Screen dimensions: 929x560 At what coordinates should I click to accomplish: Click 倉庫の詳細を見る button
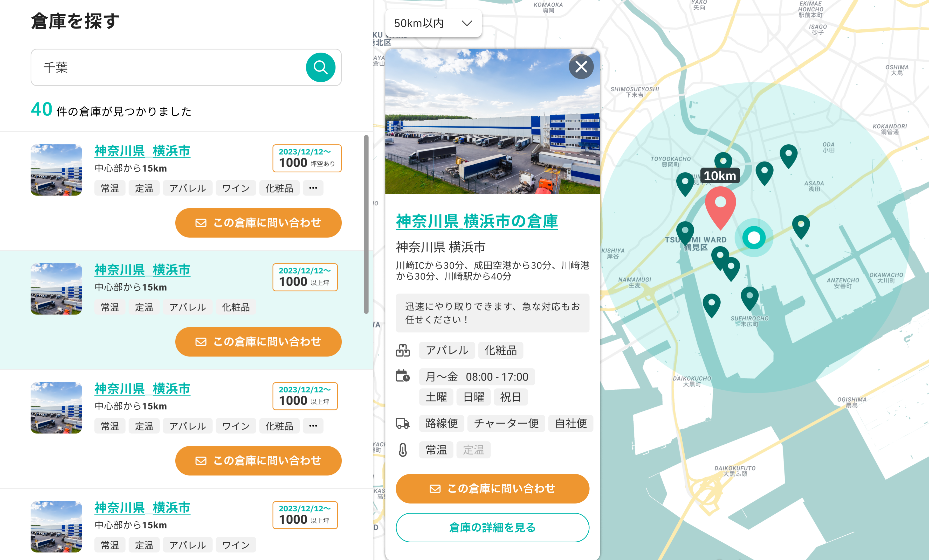492,527
